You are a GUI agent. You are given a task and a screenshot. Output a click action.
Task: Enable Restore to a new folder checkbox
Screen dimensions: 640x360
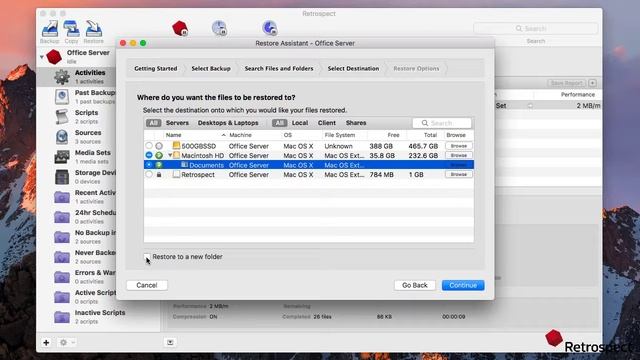click(x=147, y=256)
